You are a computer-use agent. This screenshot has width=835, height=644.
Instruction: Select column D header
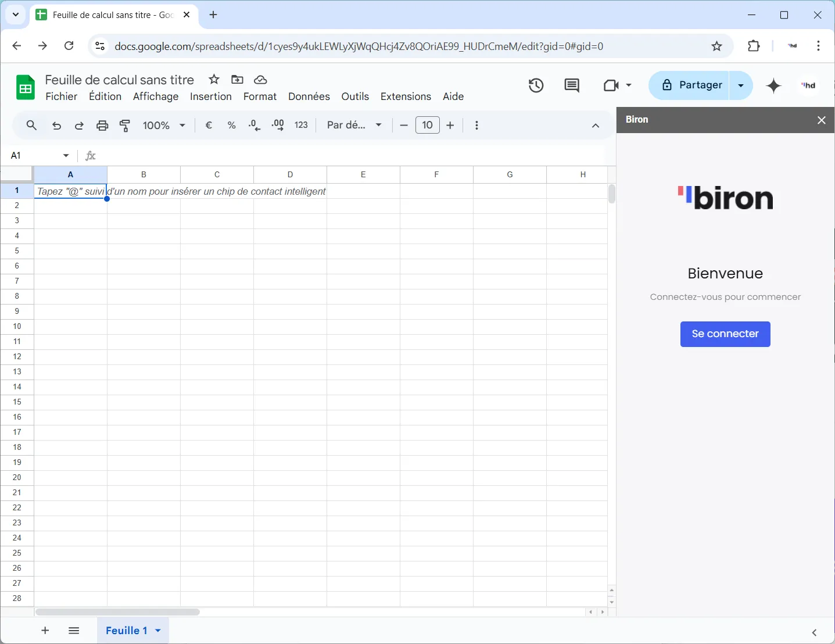click(x=290, y=174)
